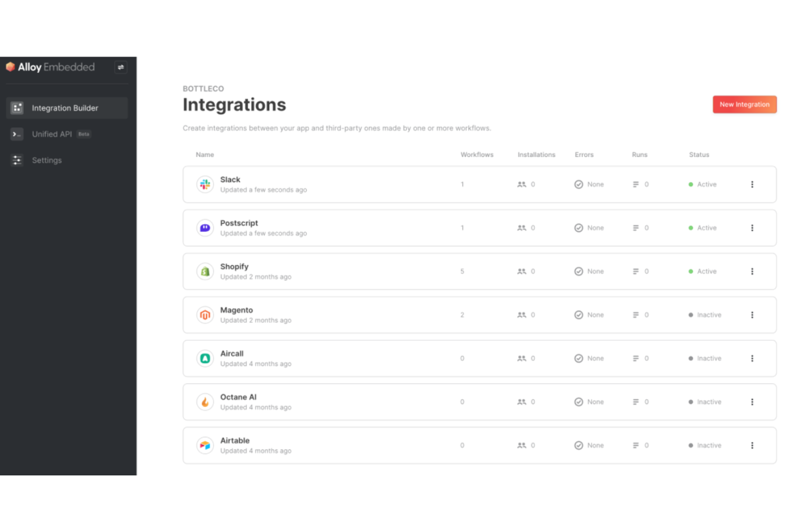This screenshot has height=532, width=798.
Task: Click the Octane AI flame icon
Action: pos(205,402)
